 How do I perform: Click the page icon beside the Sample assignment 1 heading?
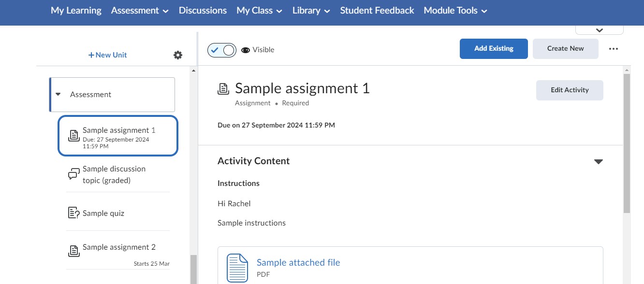point(222,88)
